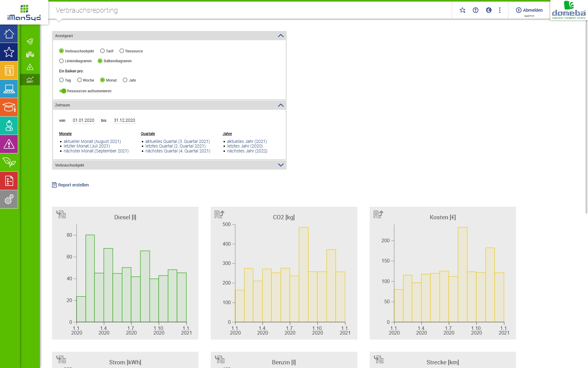The width and height of the screenshot is (588, 368).
Task: Expand the Verbrauchsobjekt section
Action: [x=281, y=165]
